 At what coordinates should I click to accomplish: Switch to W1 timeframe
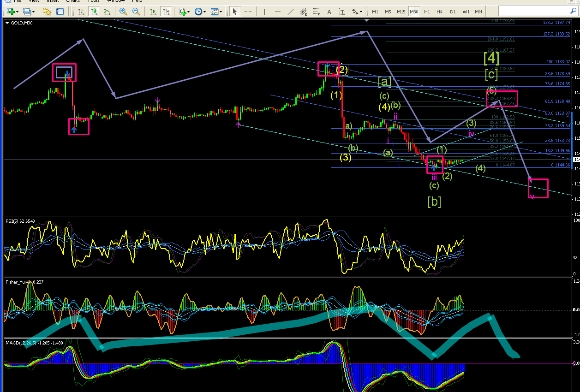point(466,12)
